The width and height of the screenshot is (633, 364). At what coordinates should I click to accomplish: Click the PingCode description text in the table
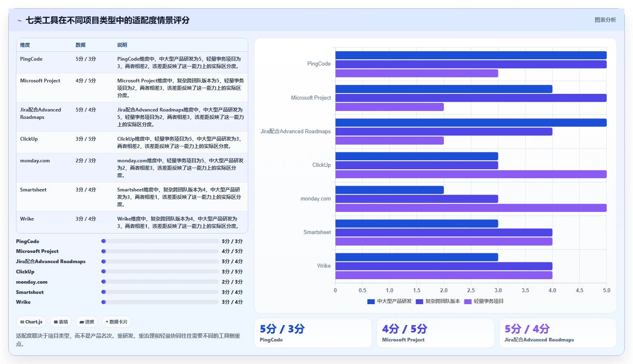click(179, 63)
